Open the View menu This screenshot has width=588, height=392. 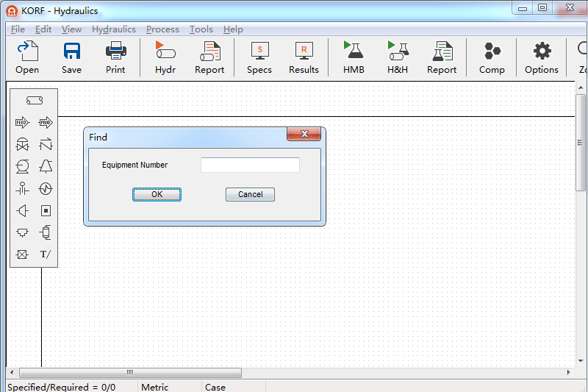point(71,29)
